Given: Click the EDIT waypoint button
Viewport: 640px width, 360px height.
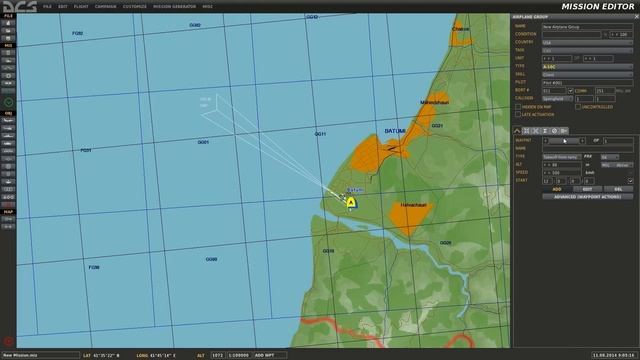Looking at the screenshot, I should [x=587, y=189].
